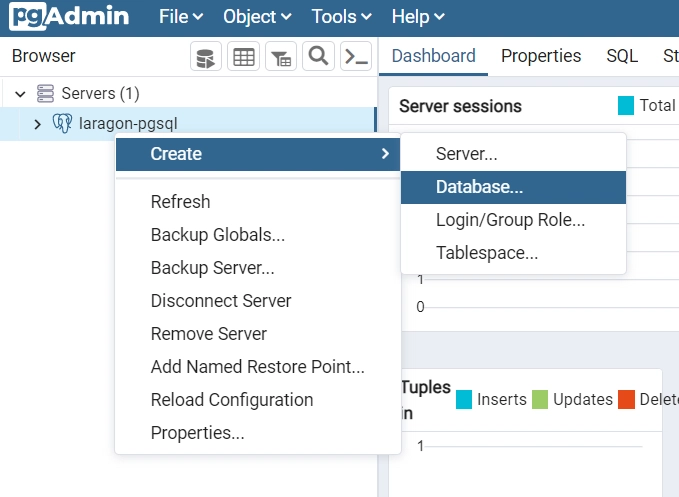The width and height of the screenshot is (679, 497).
Task: Select Add Named Restore Point...
Action: tap(258, 367)
